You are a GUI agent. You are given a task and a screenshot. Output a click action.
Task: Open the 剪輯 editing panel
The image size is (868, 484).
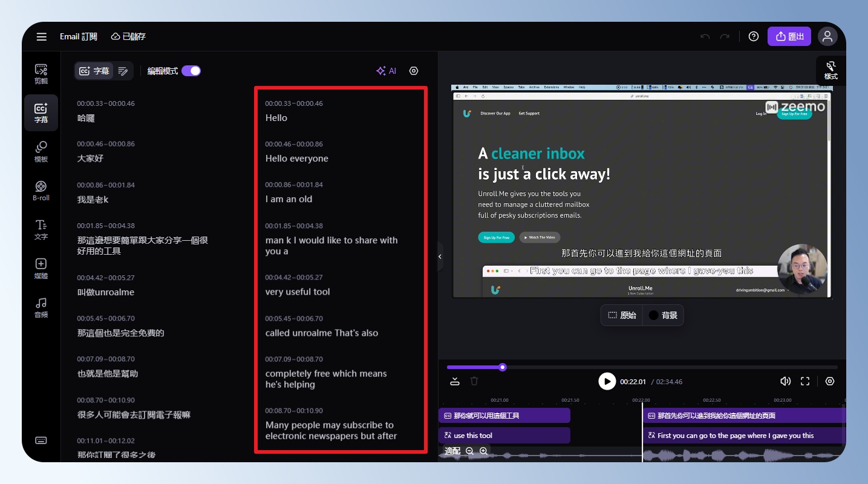(x=41, y=74)
